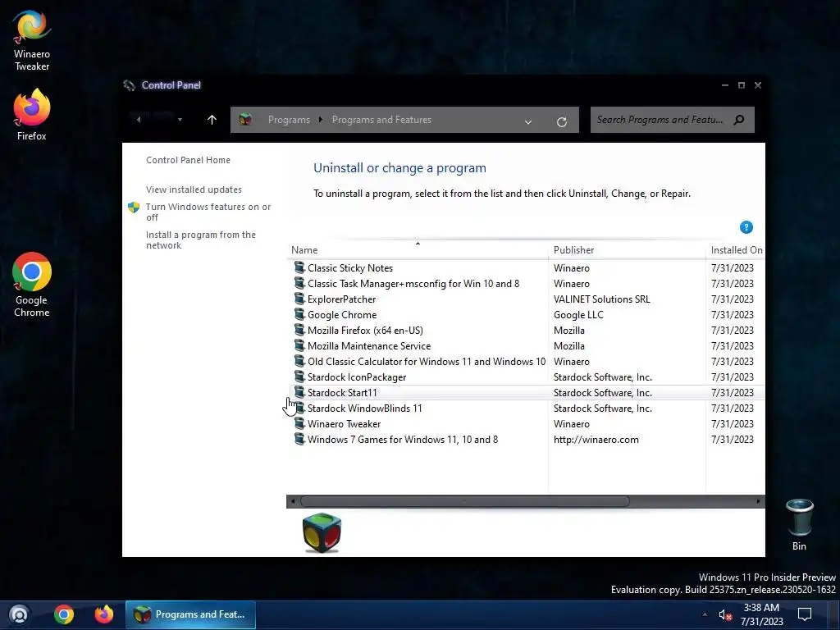Open the Firefox desktop shortcut
The width and height of the screenshot is (840, 630).
tap(32, 115)
